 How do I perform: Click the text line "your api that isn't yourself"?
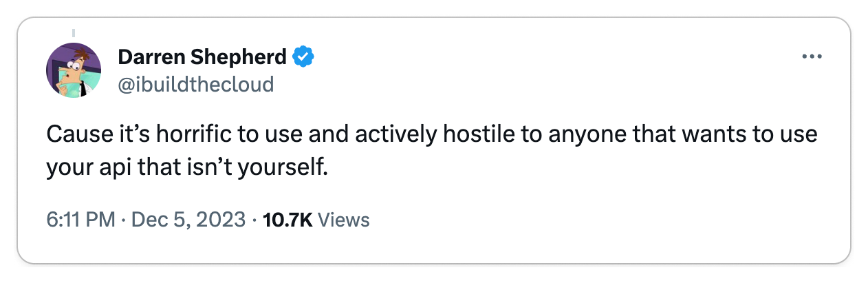click(185, 168)
